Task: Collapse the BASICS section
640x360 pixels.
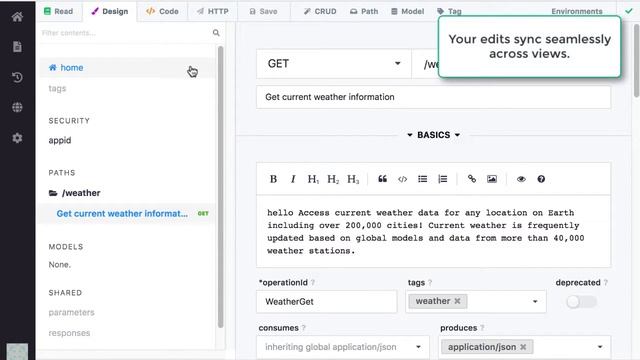Action: tap(433, 135)
